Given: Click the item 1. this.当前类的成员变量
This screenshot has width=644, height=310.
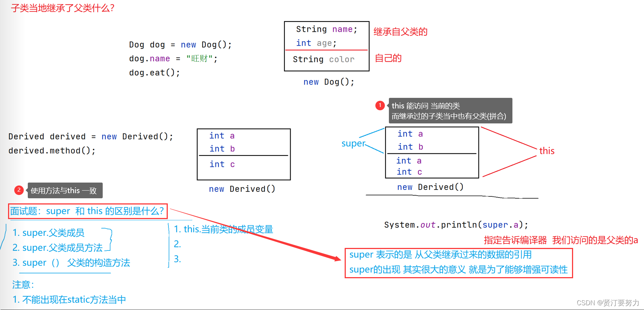Looking at the screenshot, I should click(223, 229).
